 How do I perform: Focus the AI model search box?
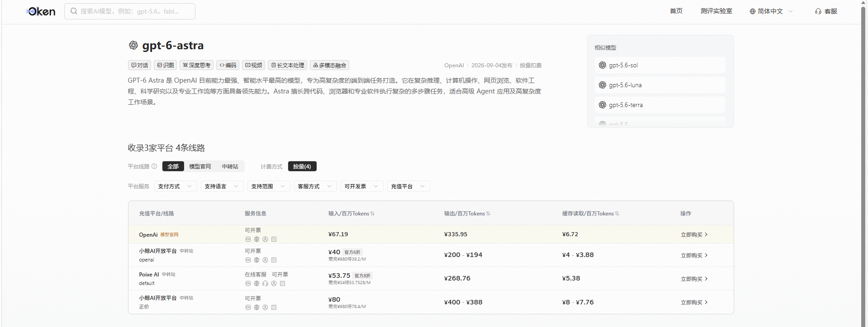pos(130,11)
